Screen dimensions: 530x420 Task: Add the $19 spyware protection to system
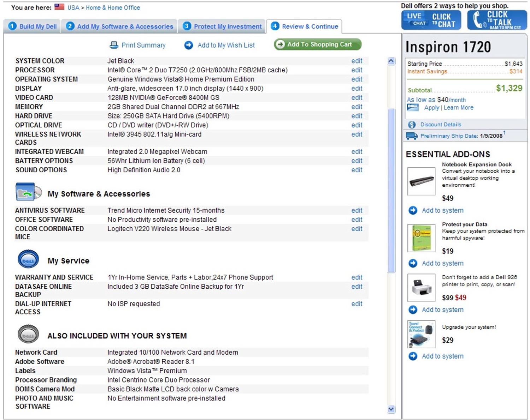(x=443, y=263)
